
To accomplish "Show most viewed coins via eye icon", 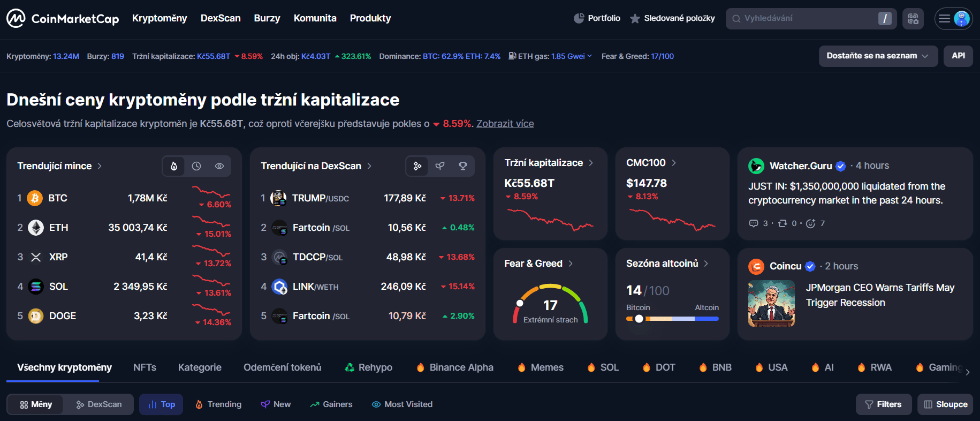I will [219, 166].
